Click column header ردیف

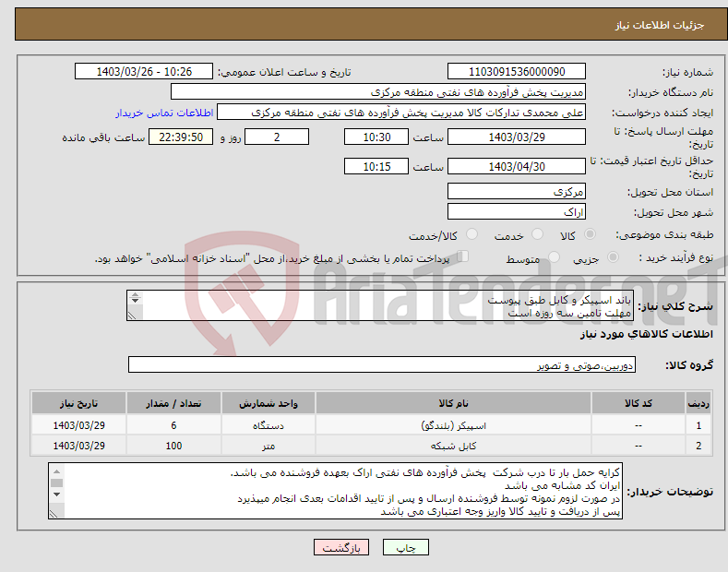pyautogui.click(x=698, y=403)
